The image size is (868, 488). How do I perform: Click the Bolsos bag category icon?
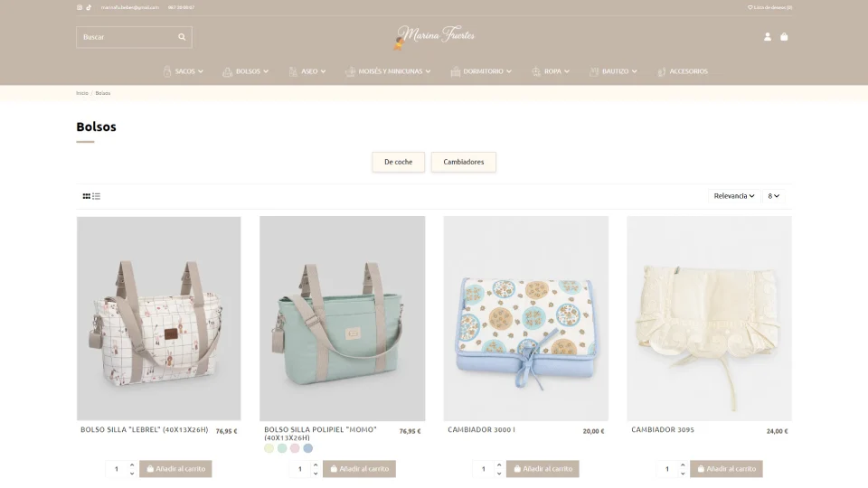227,71
